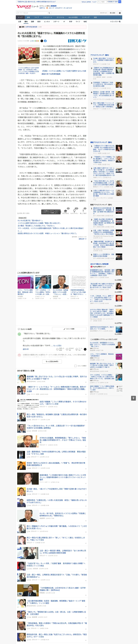Open 福島瑞穂「推し活もできなくなる」 recommended article

[57, 378]
